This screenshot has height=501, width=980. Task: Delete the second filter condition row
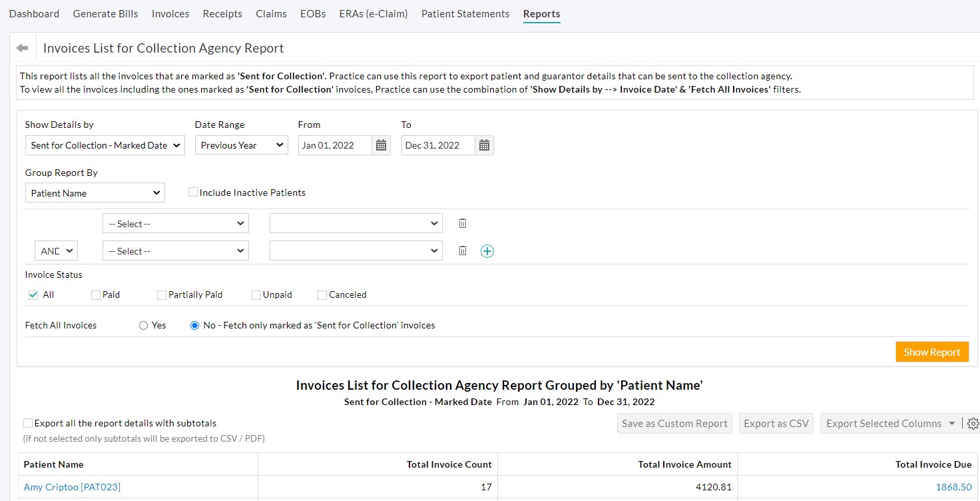point(463,250)
